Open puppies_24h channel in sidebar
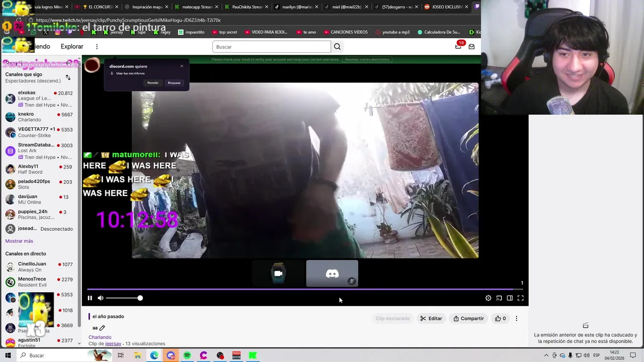The image size is (644, 362). (39, 215)
